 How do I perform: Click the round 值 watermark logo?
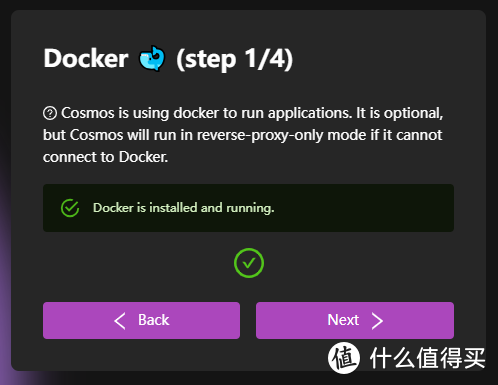coord(344,358)
